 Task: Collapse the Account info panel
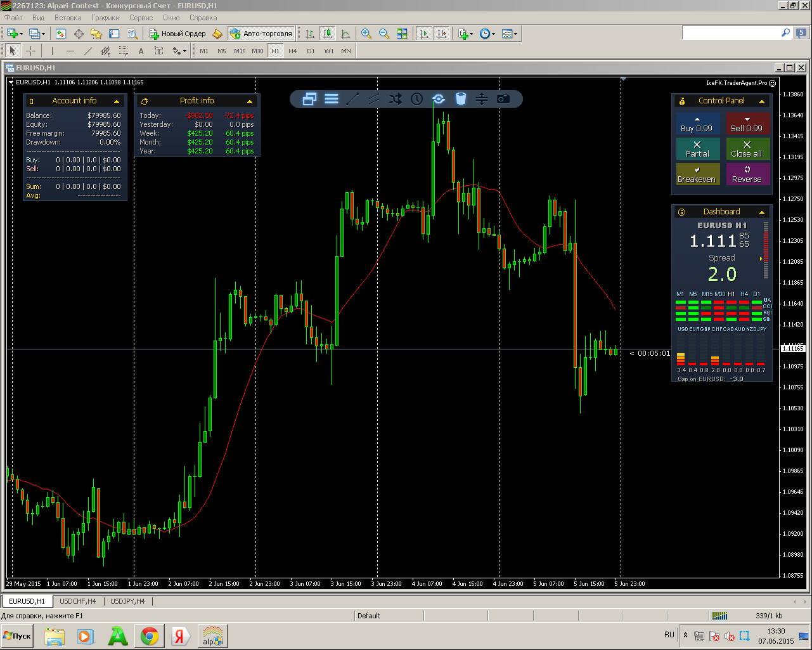117,101
